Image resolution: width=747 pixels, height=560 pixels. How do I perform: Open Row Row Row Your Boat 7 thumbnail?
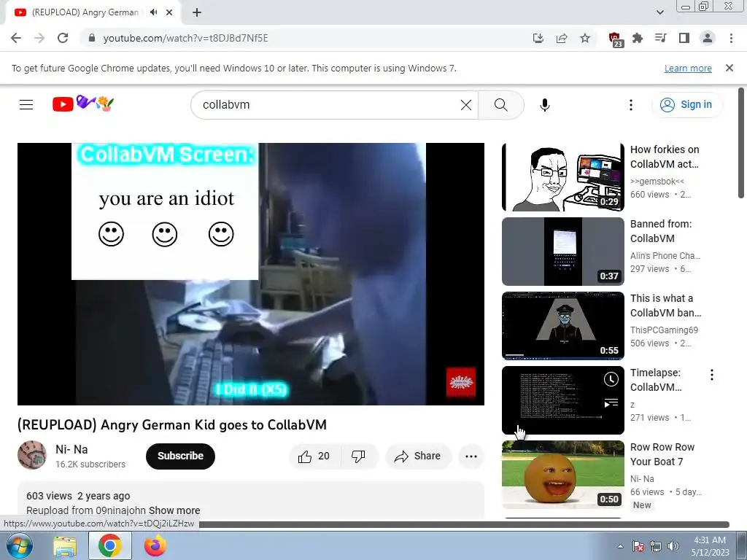(x=562, y=474)
